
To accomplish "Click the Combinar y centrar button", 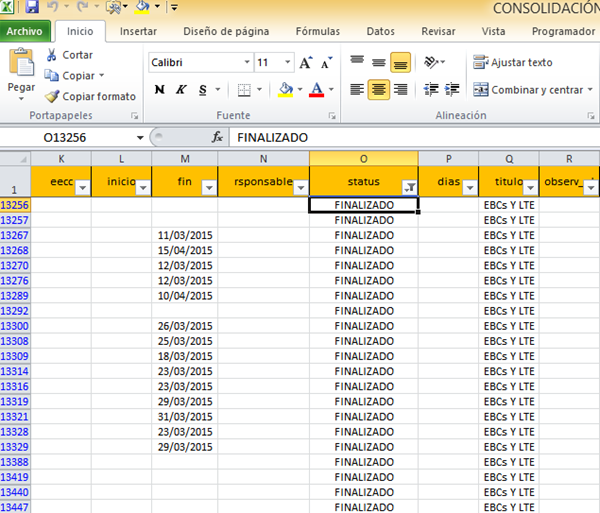I will (x=530, y=90).
